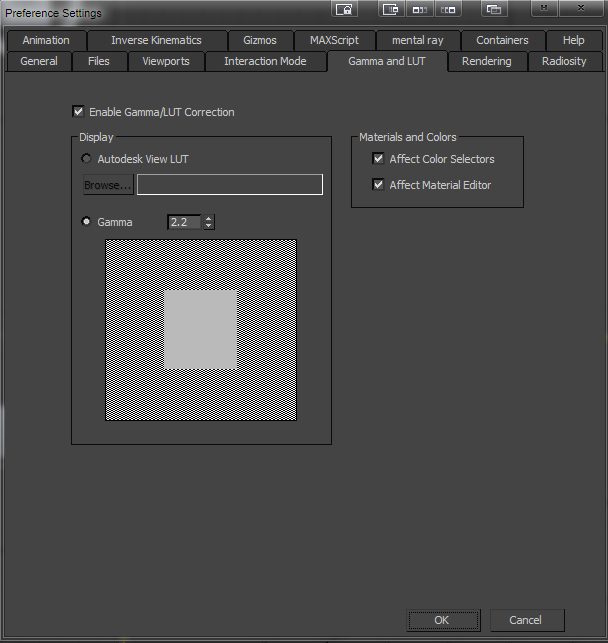The height and width of the screenshot is (643, 608).
Task: Click the gamma calibration preview square
Action: pos(200,329)
